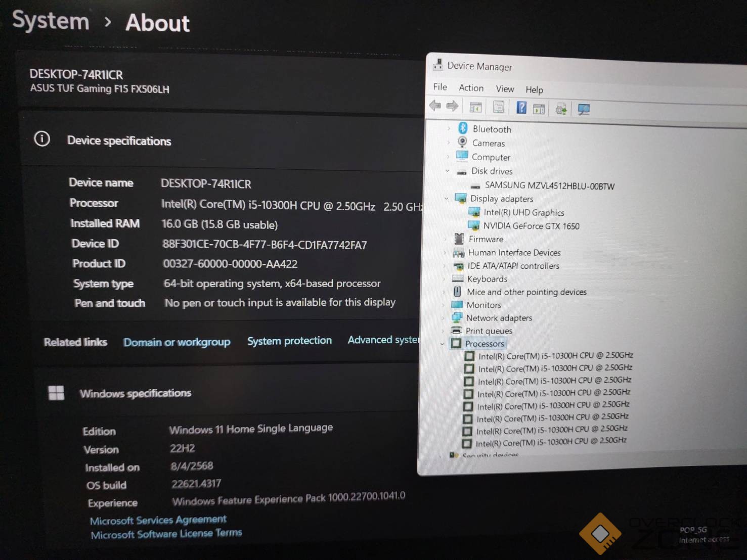747x560 pixels.
Task: Select the Processors category icon
Action: click(456, 343)
